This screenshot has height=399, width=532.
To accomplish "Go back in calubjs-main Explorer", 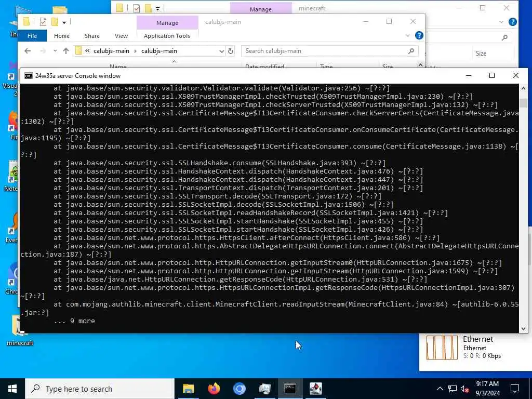I will coord(28,51).
